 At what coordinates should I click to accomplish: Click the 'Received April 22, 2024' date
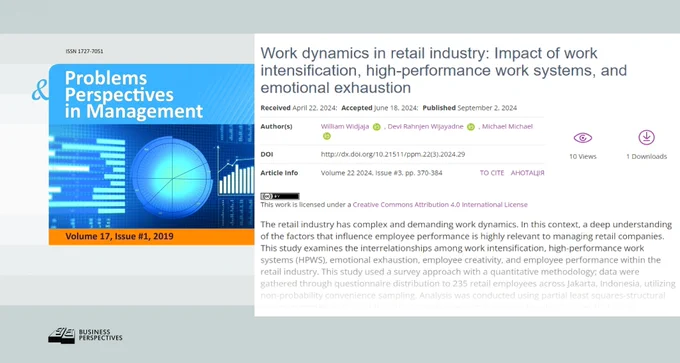tap(298, 108)
